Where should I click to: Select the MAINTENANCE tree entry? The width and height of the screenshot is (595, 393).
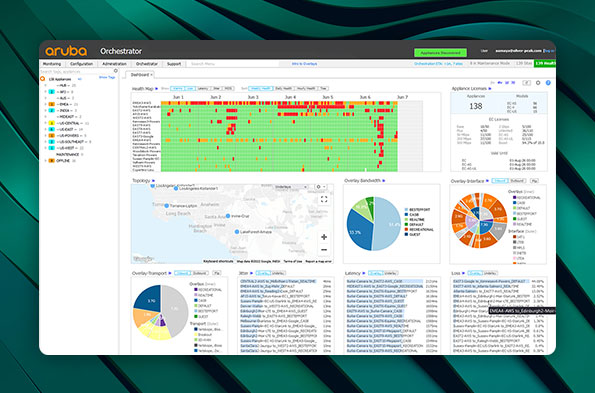coord(68,154)
